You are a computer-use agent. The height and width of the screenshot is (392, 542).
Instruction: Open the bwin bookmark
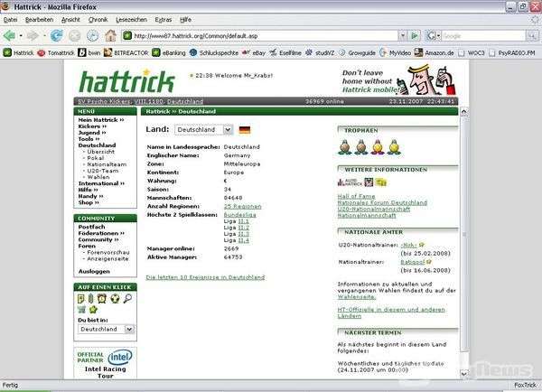point(89,53)
